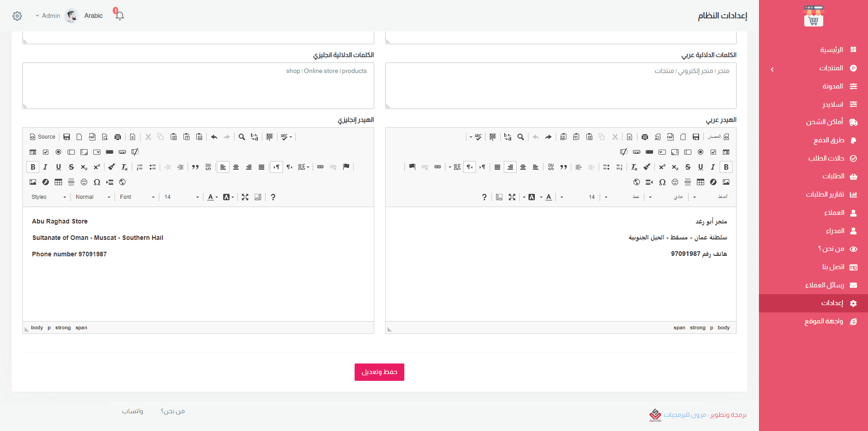
Task: Open the Font dropdown in English editor
Action: pyautogui.click(x=137, y=197)
